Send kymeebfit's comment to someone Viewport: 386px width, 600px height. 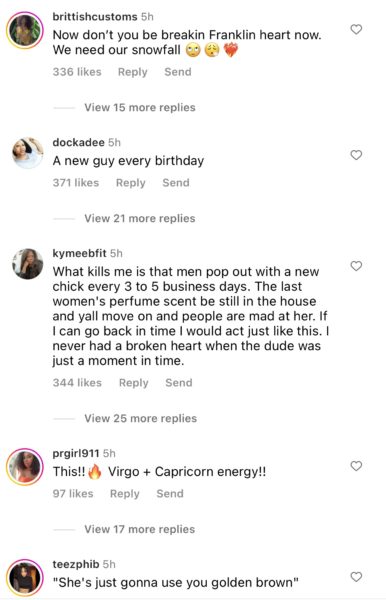(x=179, y=383)
